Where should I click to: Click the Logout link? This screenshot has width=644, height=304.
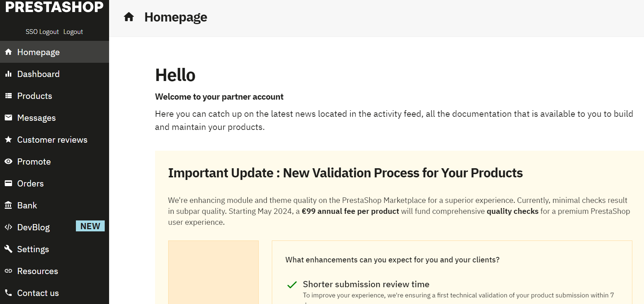pos(73,32)
